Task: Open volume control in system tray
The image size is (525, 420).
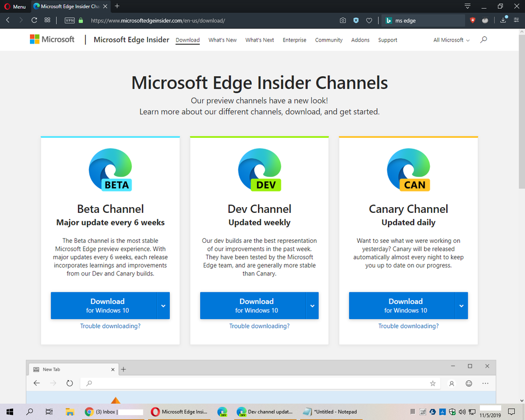Action: tap(462, 412)
